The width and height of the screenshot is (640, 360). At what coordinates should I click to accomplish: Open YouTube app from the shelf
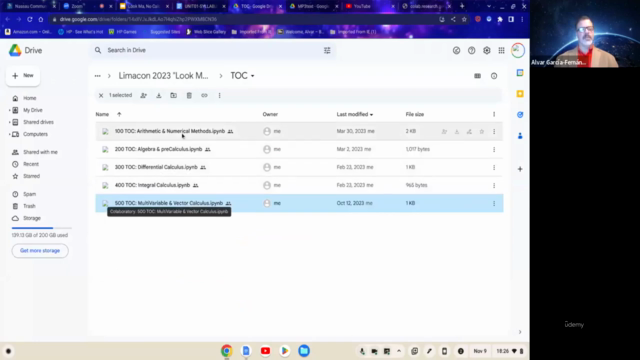[265, 351]
